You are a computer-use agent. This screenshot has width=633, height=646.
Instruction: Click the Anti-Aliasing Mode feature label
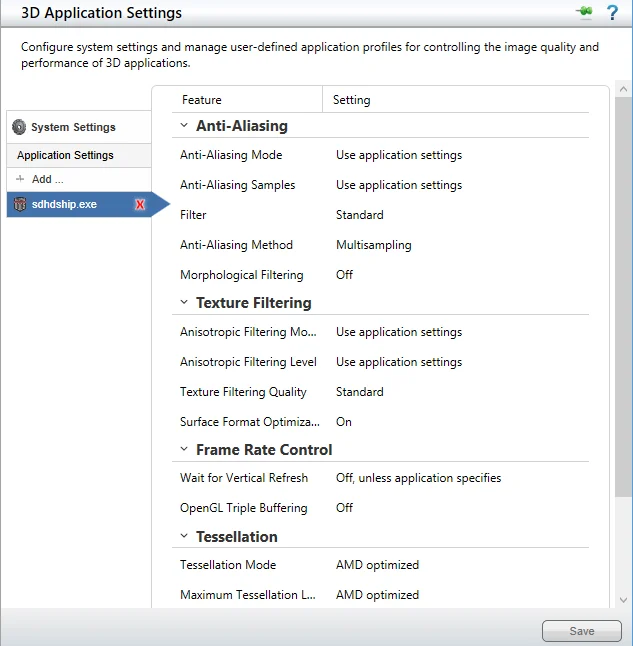click(x=231, y=155)
